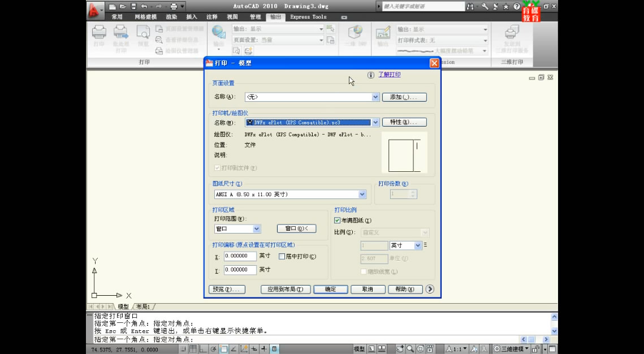Image resolution: width=644 pixels, height=354 pixels.
Task: Click the Plot printer icon in quick access toolbar
Action: point(174,6)
